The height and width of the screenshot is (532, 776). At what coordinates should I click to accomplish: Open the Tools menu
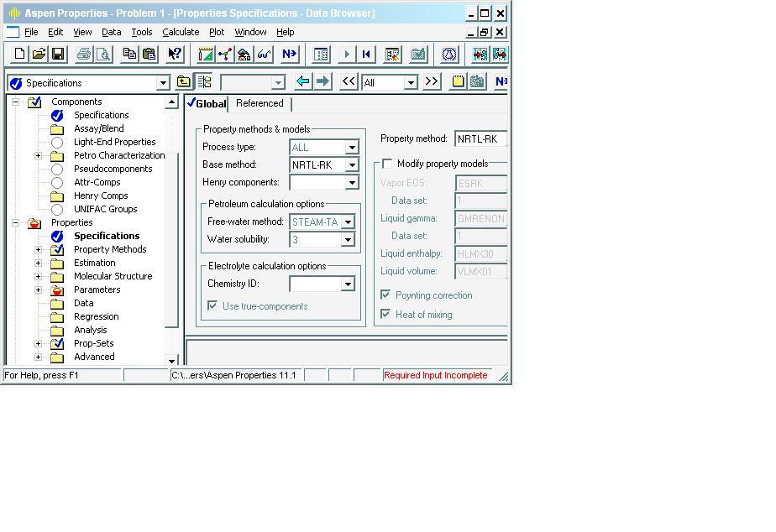[142, 32]
